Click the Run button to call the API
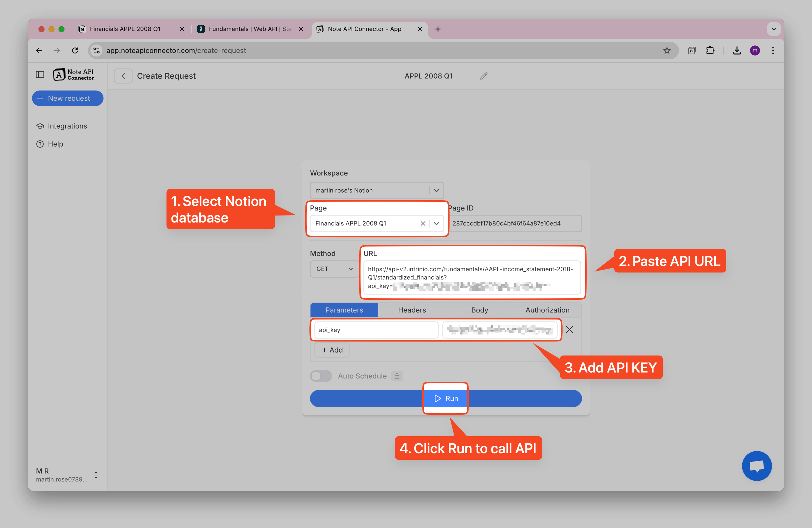The image size is (812, 528). 445,398
